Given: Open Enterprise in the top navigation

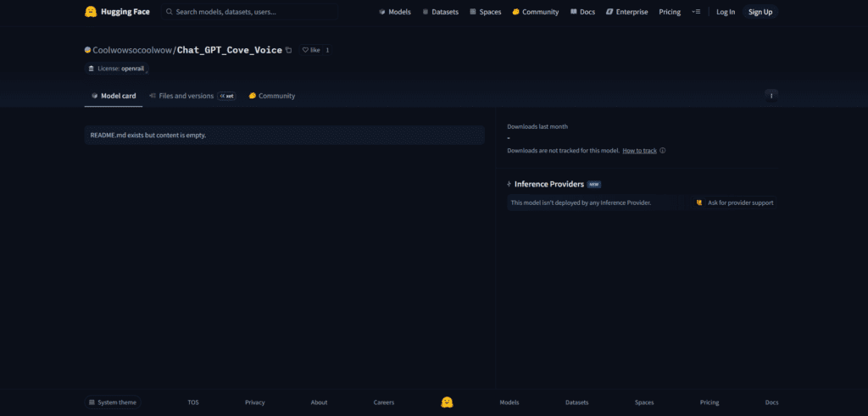Looking at the screenshot, I should click(x=626, y=12).
